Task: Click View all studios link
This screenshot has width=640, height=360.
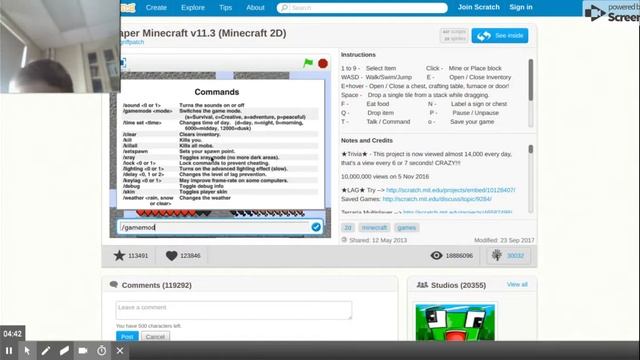Action: (x=517, y=284)
